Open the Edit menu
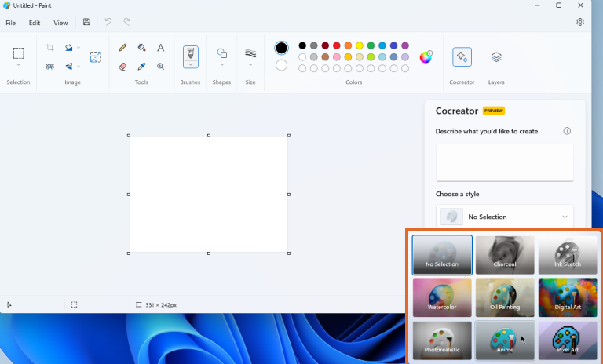 pos(35,23)
